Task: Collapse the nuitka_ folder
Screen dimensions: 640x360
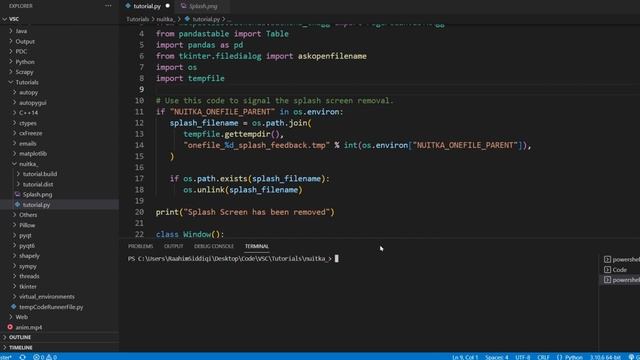Action: pos(29,164)
